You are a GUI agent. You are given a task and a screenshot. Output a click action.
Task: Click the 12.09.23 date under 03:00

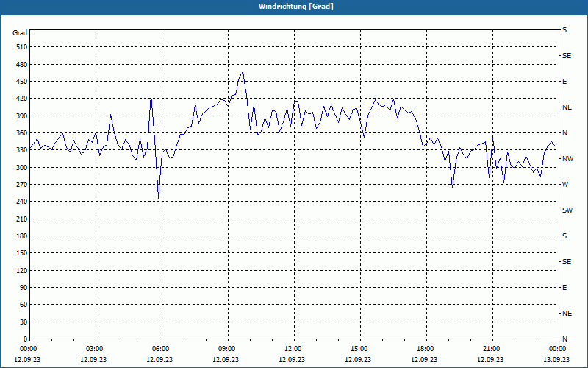(93, 359)
